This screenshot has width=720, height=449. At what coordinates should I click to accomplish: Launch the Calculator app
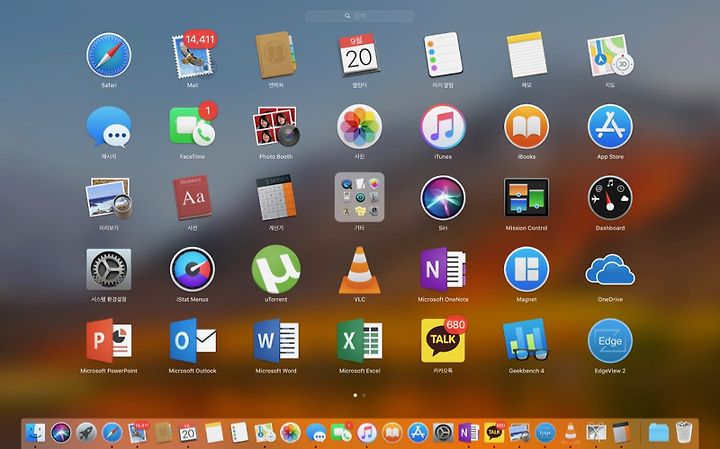coord(276,197)
